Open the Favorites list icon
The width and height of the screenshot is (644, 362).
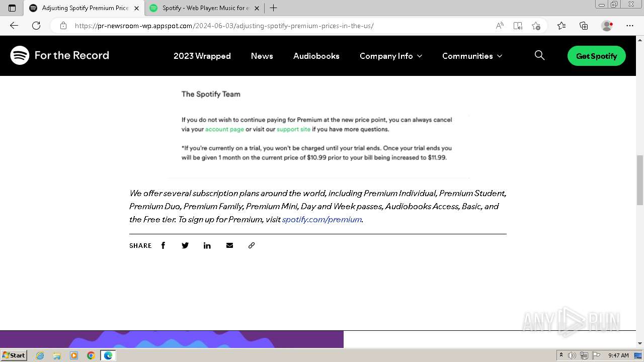click(561, 26)
